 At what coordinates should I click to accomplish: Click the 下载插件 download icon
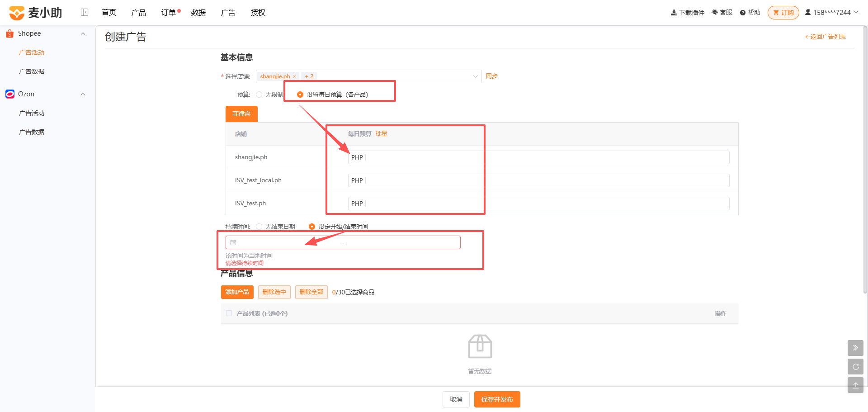click(x=674, y=13)
